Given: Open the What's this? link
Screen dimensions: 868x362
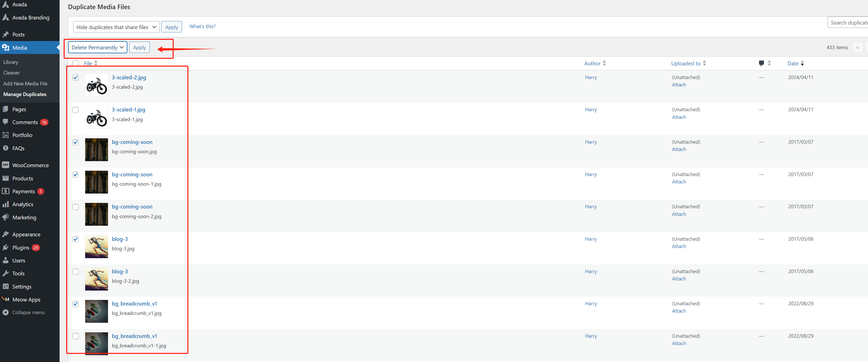Looking at the screenshot, I should [202, 26].
